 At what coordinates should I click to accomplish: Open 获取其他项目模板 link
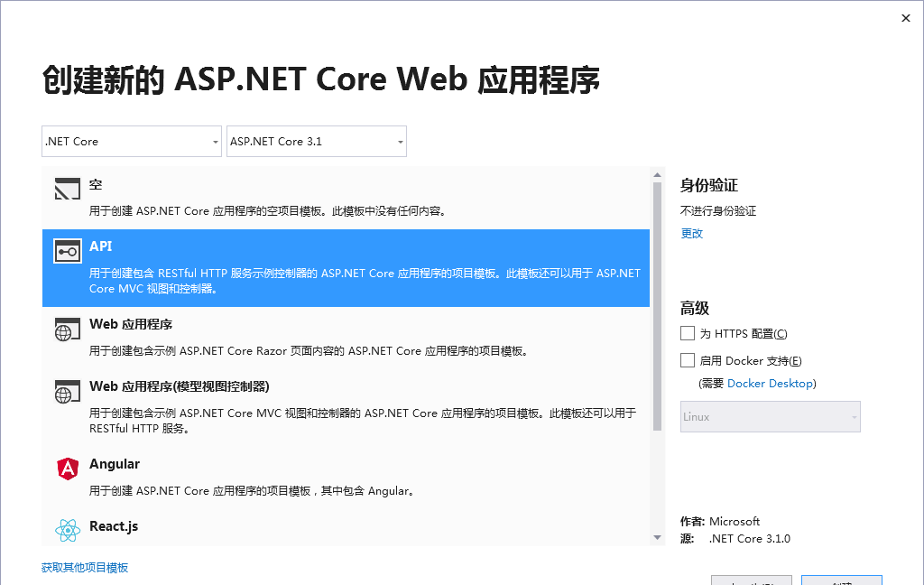(85, 567)
